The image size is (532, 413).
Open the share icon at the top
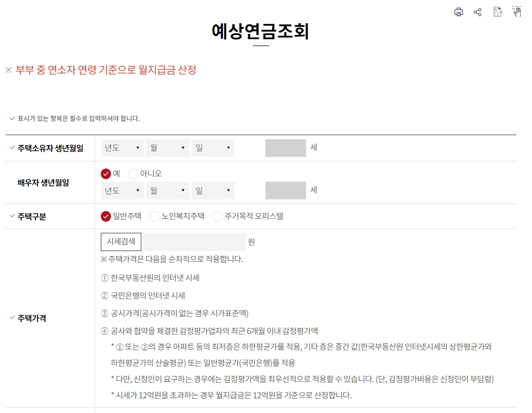click(x=478, y=12)
